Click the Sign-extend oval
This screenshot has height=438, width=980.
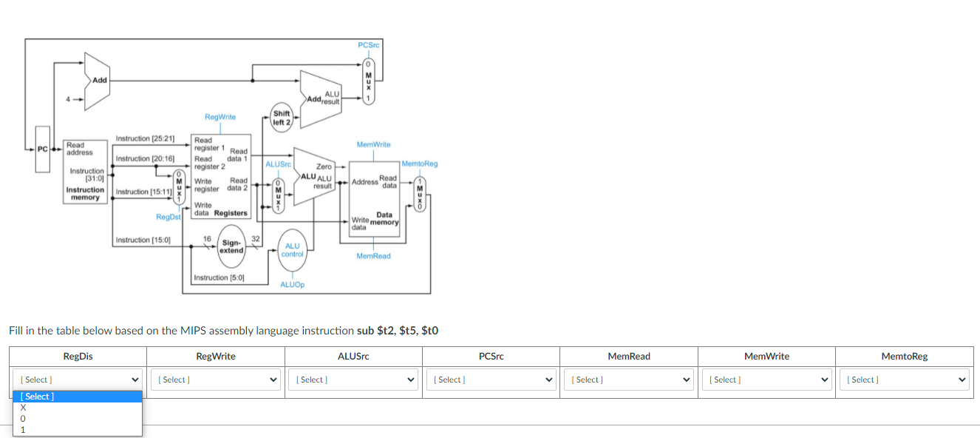(231, 248)
